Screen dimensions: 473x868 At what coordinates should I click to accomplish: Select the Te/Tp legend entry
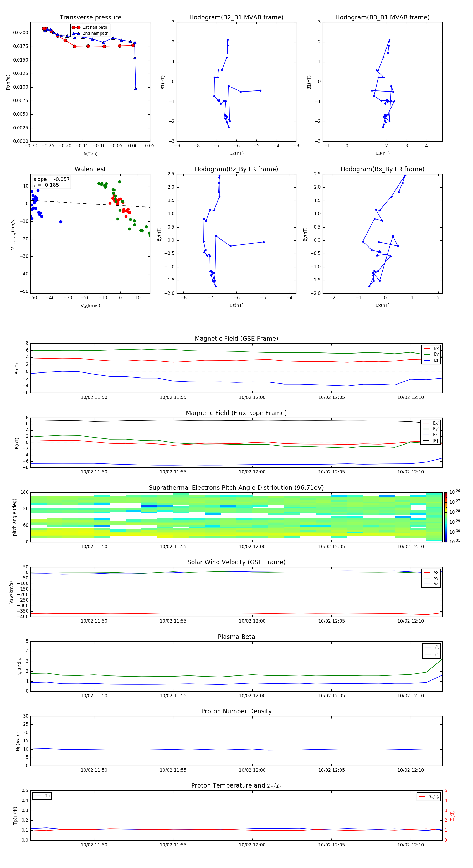(429, 796)
